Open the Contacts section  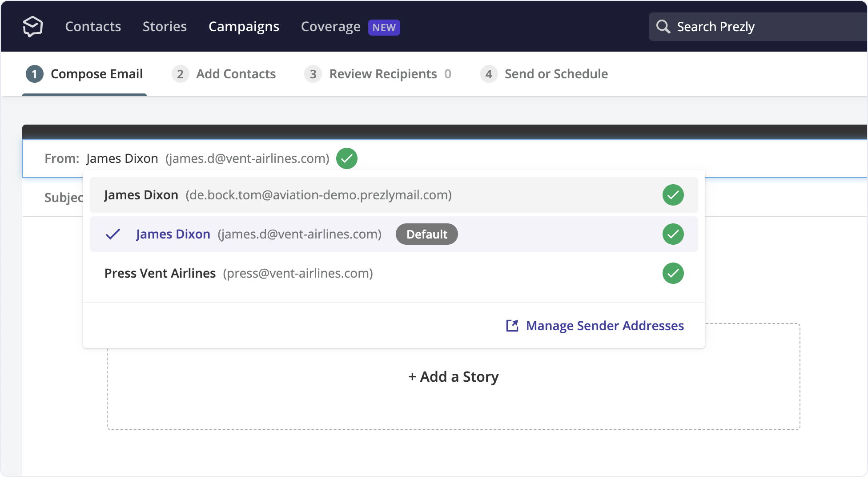pos(93,27)
